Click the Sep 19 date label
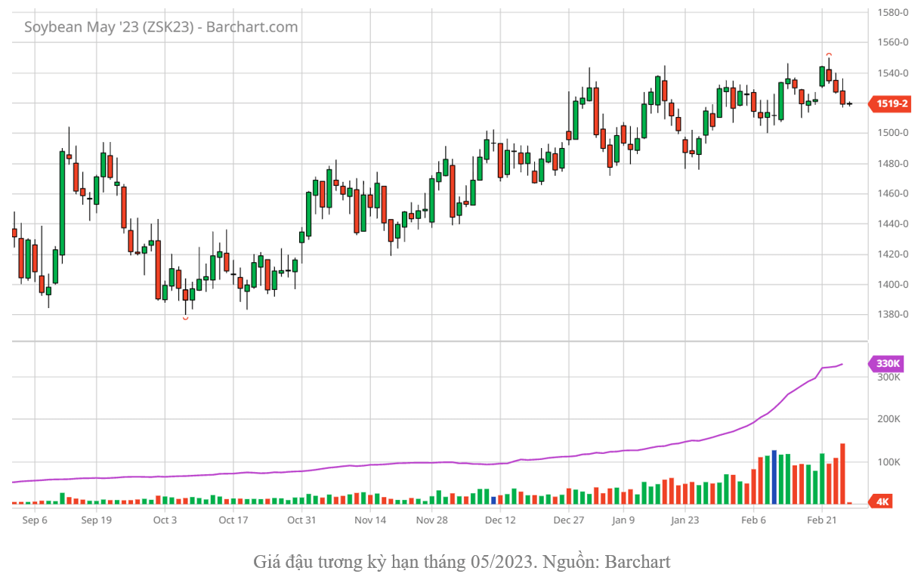The height and width of the screenshot is (580, 924). pyautogui.click(x=96, y=520)
